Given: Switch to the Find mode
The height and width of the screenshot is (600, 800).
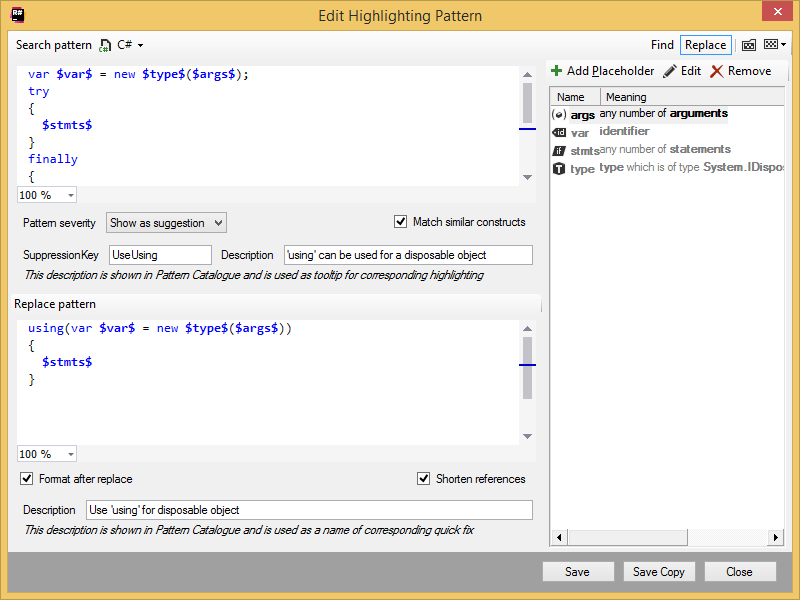Looking at the screenshot, I should pos(662,45).
